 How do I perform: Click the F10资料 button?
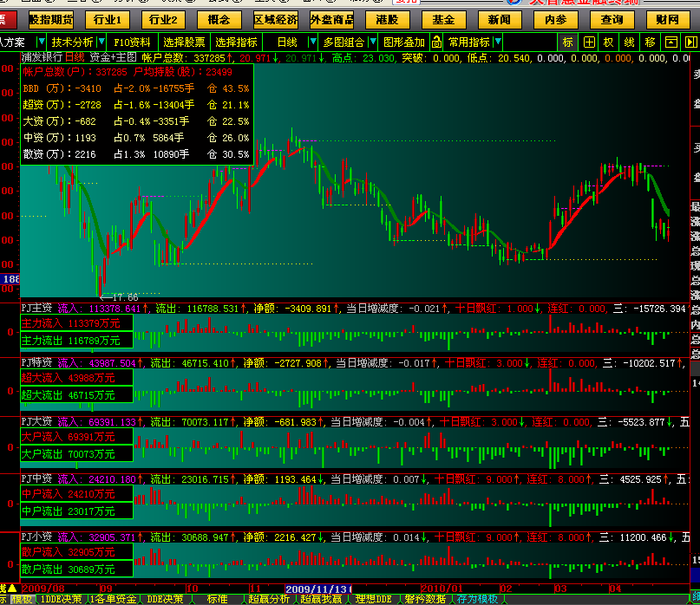coord(132,42)
